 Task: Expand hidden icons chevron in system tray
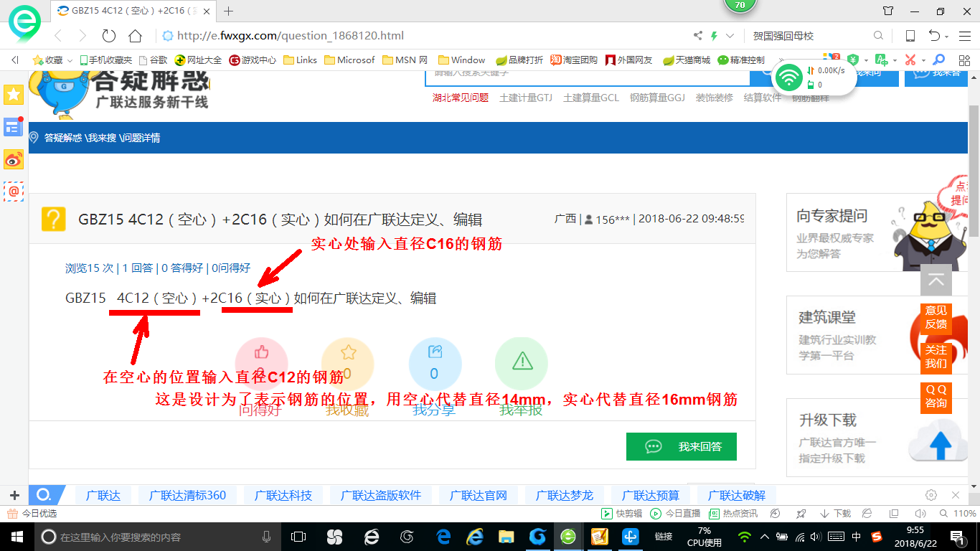coord(763,536)
